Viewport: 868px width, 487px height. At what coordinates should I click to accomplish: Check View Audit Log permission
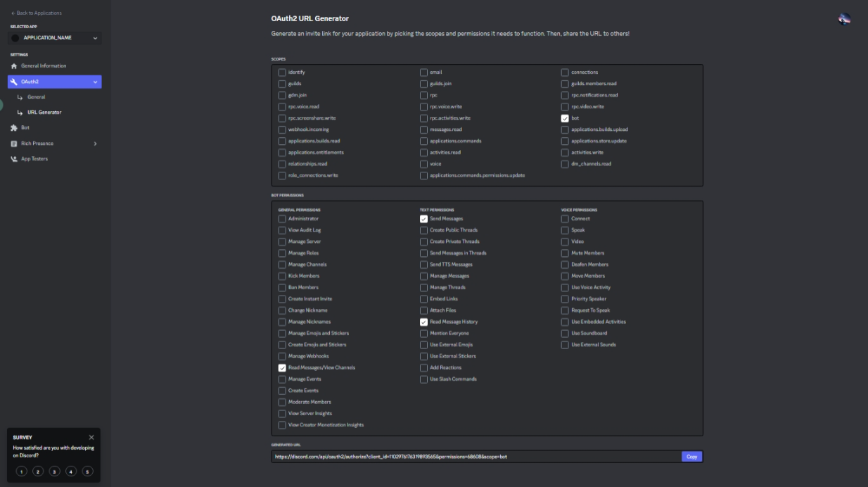point(282,230)
